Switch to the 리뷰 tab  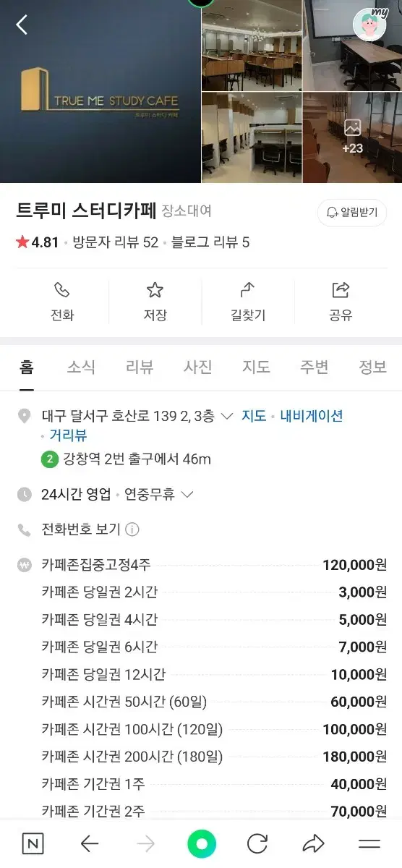pyautogui.click(x=140, y=367)
